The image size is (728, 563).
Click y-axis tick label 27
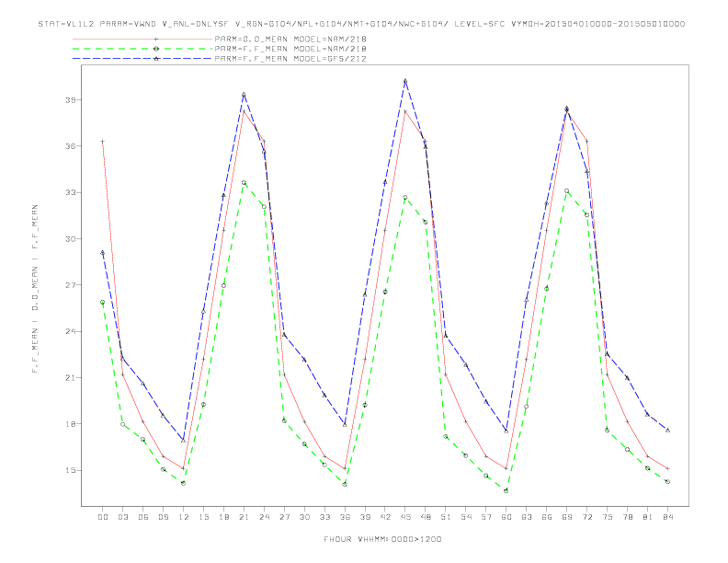point(71,285)
